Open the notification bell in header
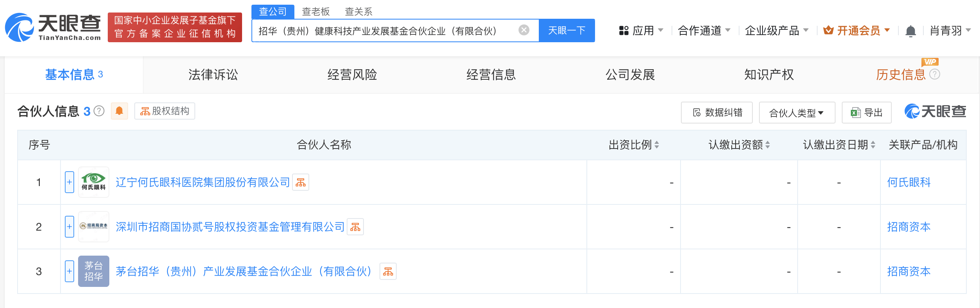 click(911, 30)
